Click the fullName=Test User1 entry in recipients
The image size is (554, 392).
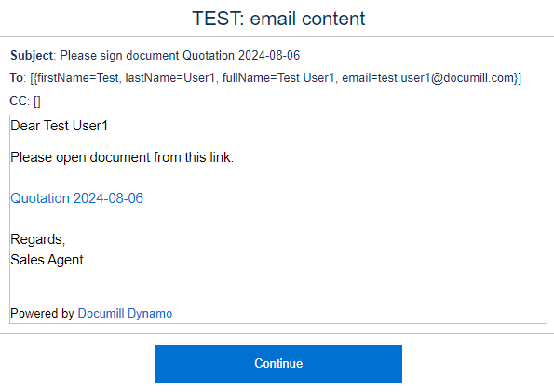[278, 78]
